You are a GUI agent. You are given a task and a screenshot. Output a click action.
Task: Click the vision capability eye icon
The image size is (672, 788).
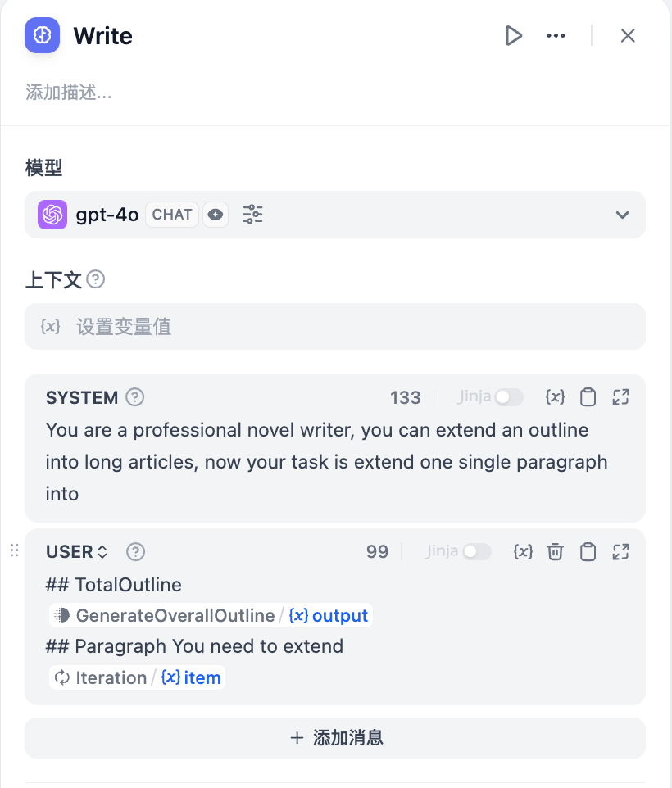(215, 214)
